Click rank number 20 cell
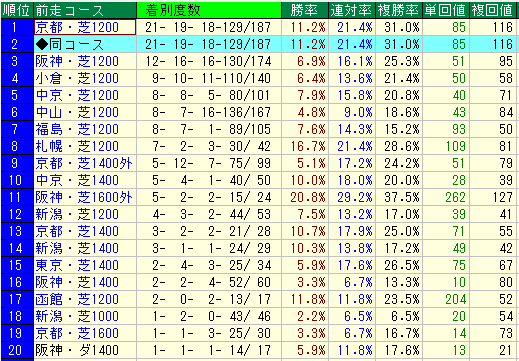This screenshot has width=519, height=361. 17,350
